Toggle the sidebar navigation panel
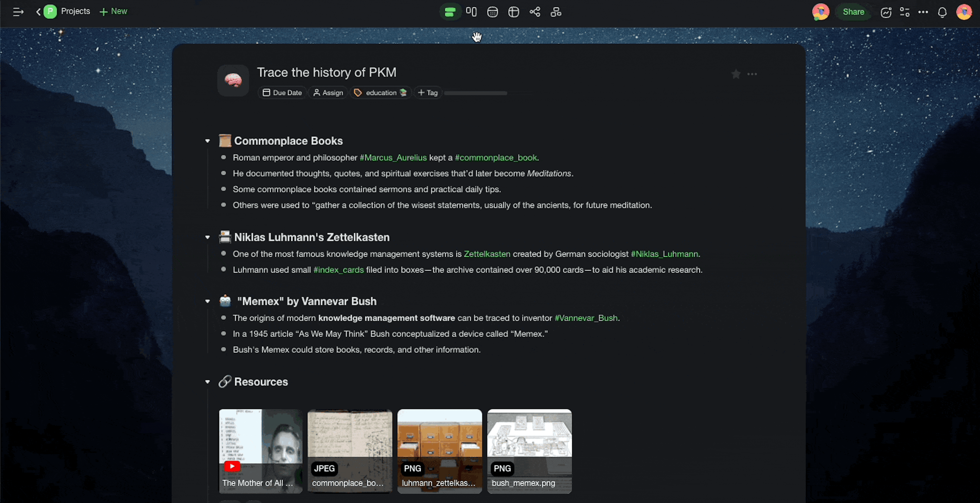This screenshot has width=980, height=503. (x=17, y=11)
